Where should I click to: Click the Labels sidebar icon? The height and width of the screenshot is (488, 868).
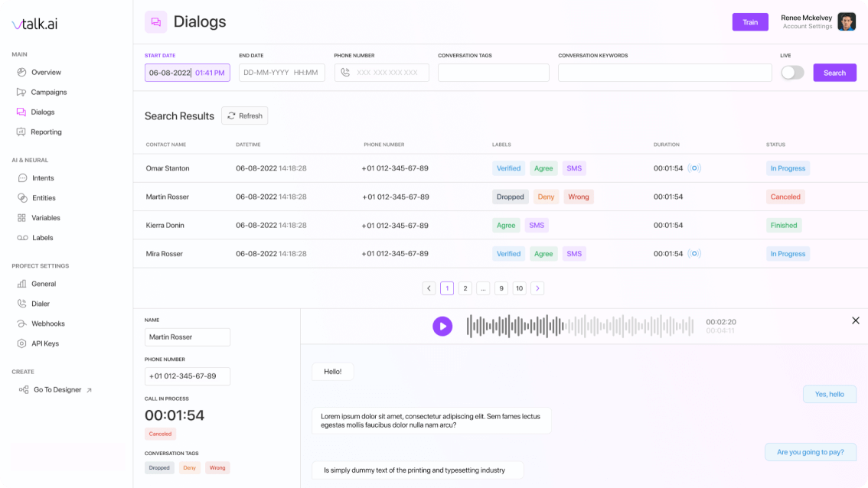[x=22, y=238]
